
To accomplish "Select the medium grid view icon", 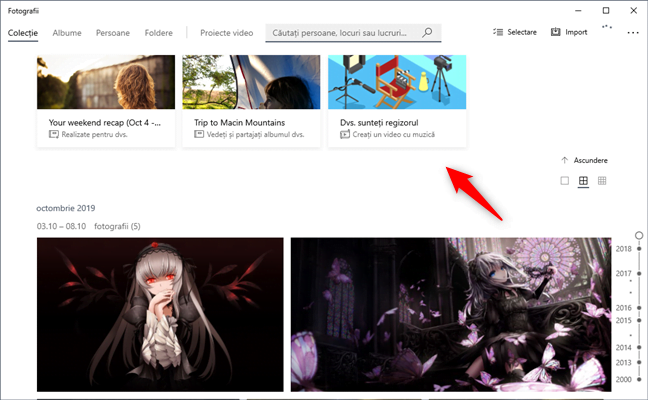I will coord(583,181).
